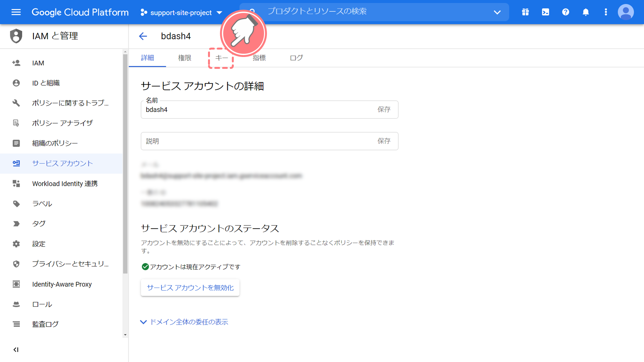644x362 pixels.
Task: Click the privacy shield icon
Action: [16, 264]
